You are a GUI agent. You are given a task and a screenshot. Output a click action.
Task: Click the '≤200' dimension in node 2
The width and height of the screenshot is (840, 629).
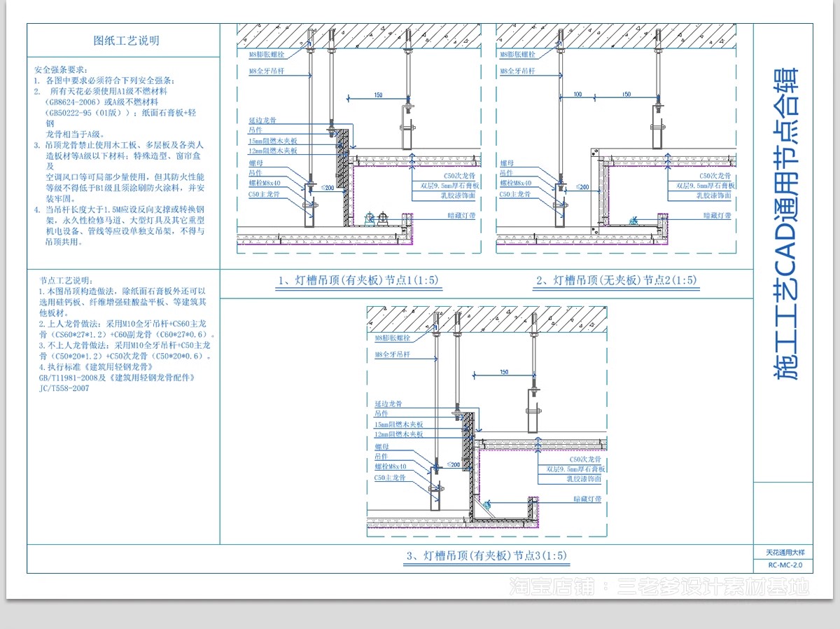[x=582, y=187]
